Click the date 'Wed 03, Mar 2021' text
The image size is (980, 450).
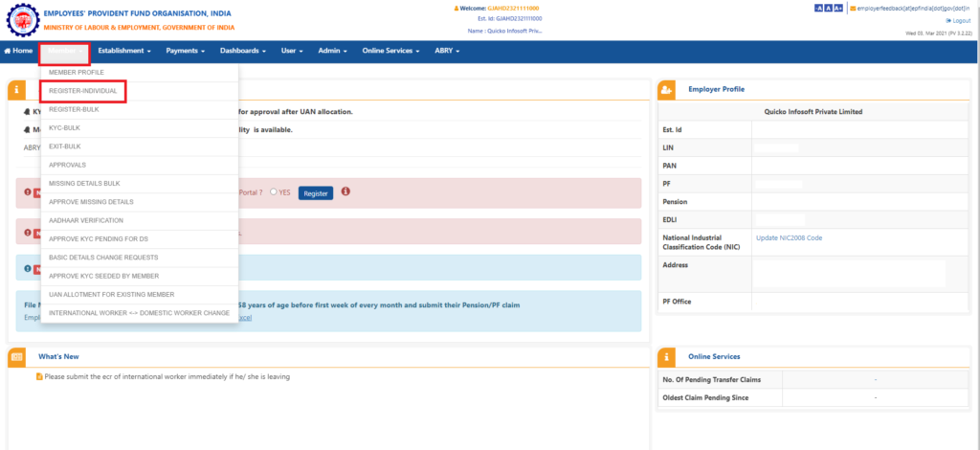point(926,34)
